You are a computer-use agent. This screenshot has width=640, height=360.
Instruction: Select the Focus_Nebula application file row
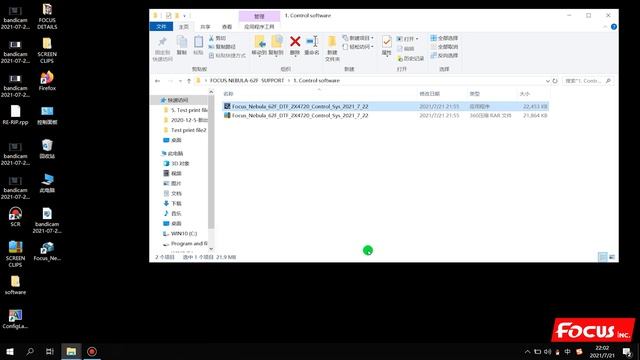(x=385, y=106)
